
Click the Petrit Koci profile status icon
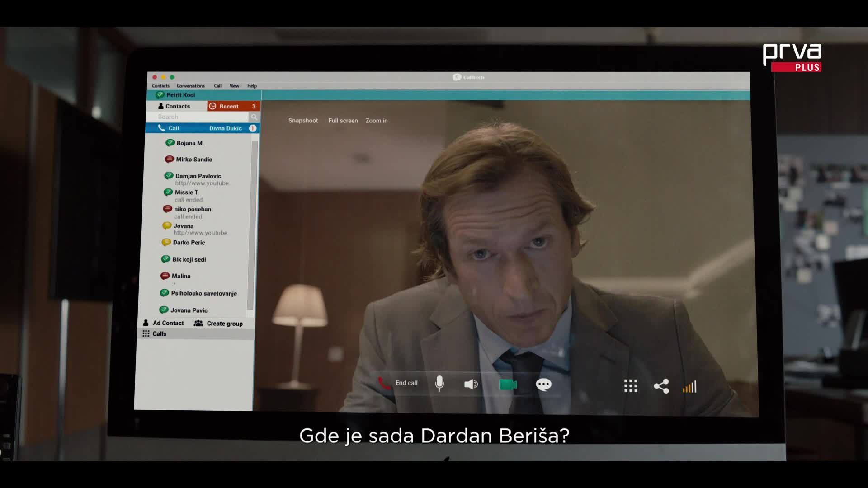point(160,95)
